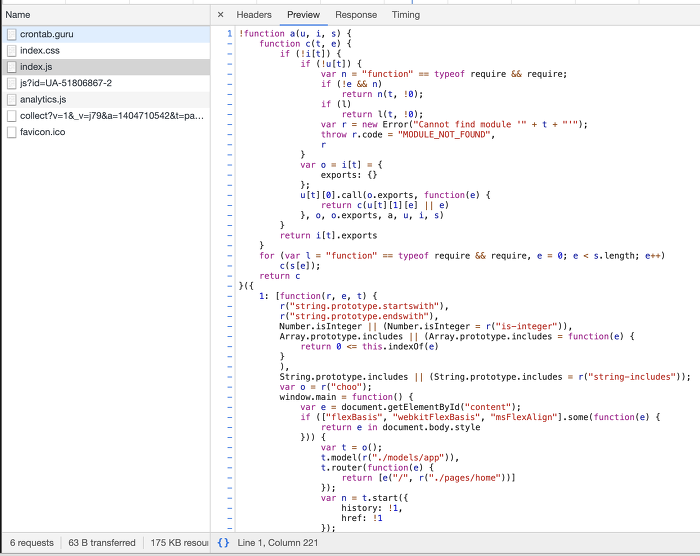Close the request details panel
Screen dimensions: 700x556
coord(220,15)
